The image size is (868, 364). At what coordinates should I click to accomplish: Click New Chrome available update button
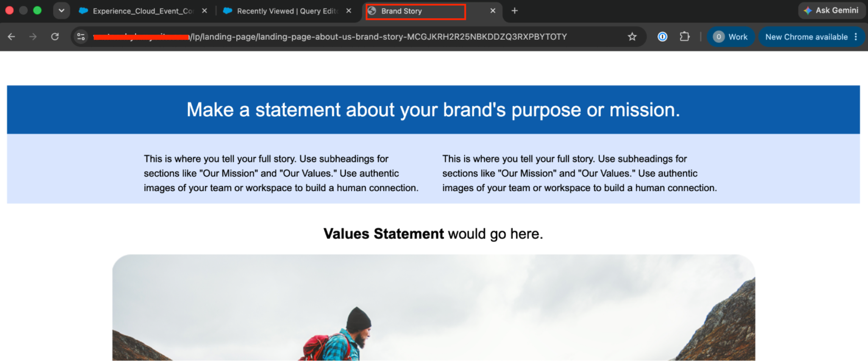(x=811, y=37)
